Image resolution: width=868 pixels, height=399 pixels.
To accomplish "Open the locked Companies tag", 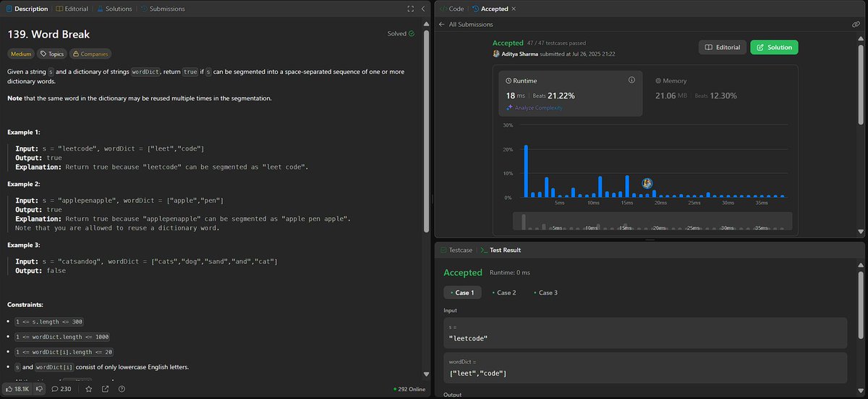I will click(x=91, y=54).
